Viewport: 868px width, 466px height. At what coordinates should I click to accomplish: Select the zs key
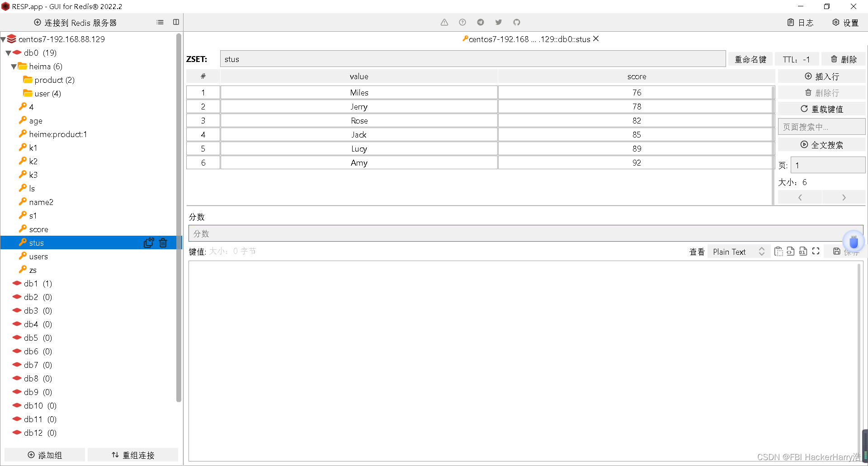point(33,270)
